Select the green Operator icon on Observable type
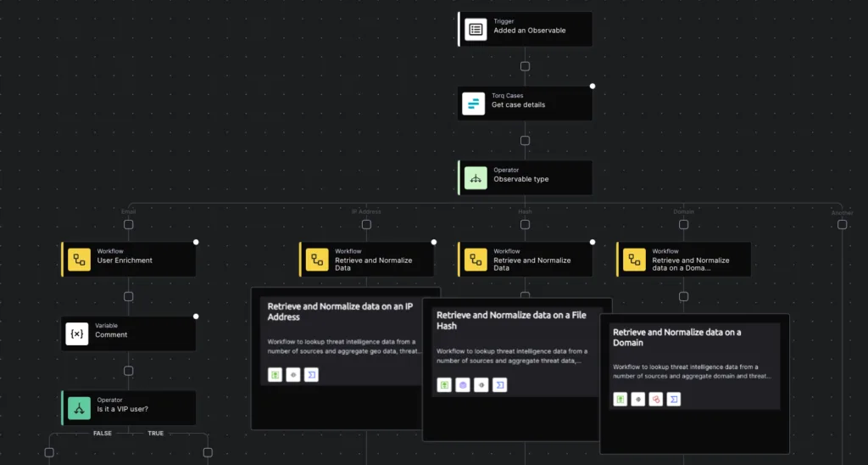Viewport: 868px width, 465px height. pos(476,178)
